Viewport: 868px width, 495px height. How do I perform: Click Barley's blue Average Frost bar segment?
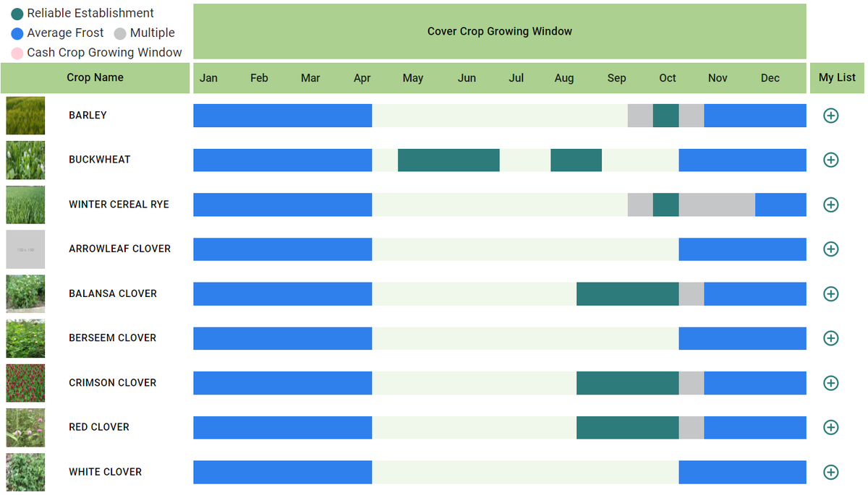(282, 115)
